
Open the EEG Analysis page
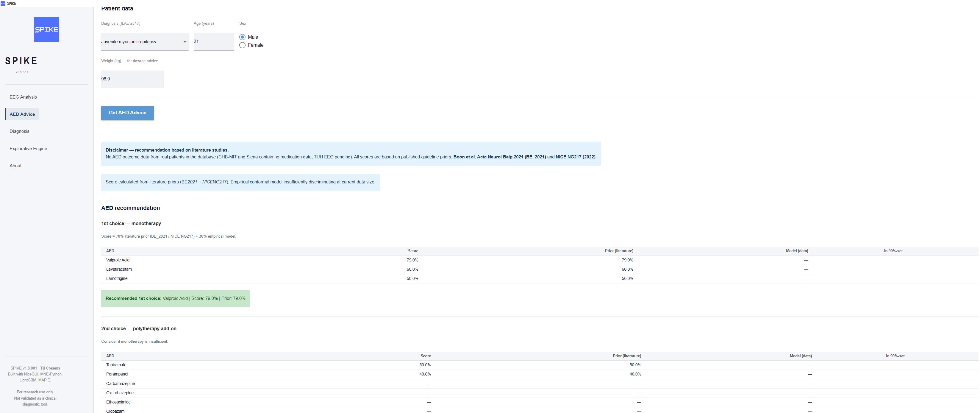[x=23, y=97]
